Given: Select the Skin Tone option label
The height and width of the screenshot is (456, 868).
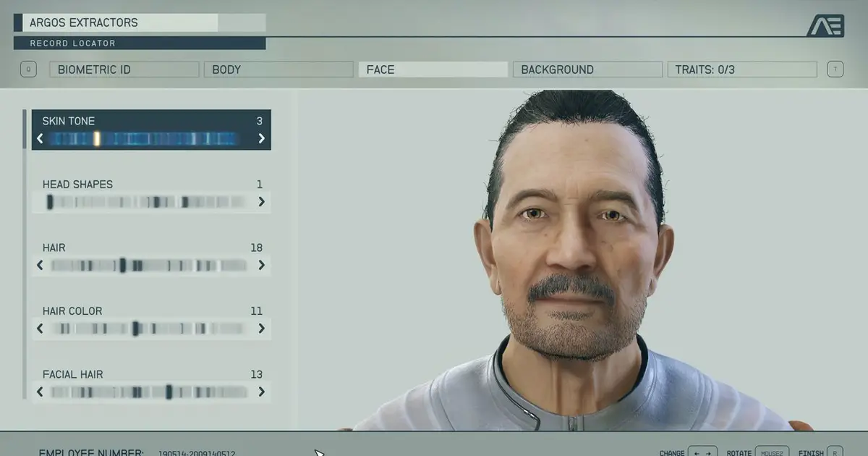Looking at the screenshot, I should click(x=69, y=121).
